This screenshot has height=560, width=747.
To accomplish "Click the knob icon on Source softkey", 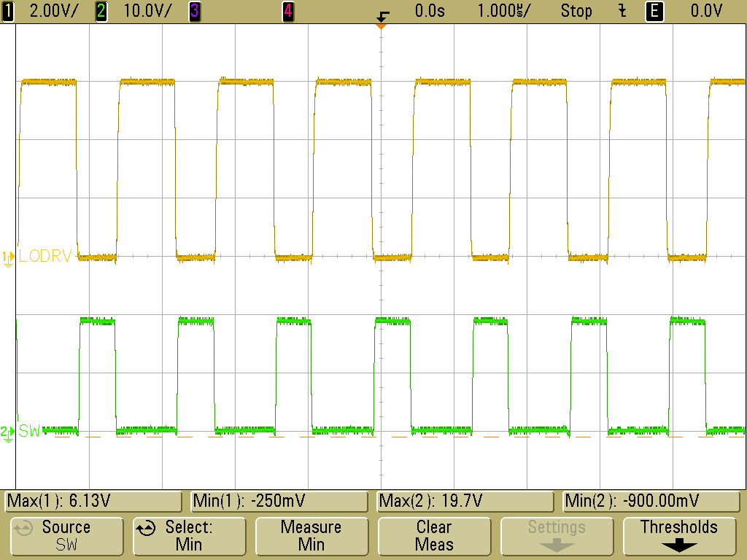I will coord(23,529).
